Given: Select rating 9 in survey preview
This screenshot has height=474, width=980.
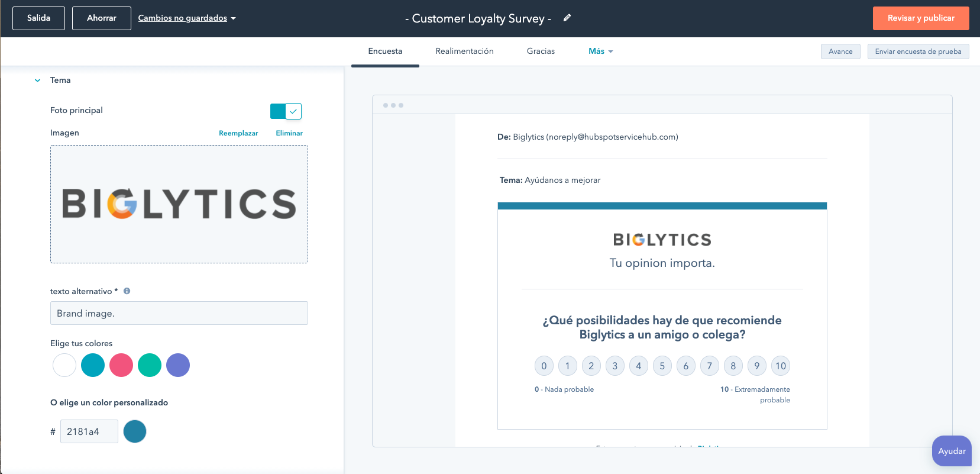Looking at the screenshot, I should tap(757, 366).
